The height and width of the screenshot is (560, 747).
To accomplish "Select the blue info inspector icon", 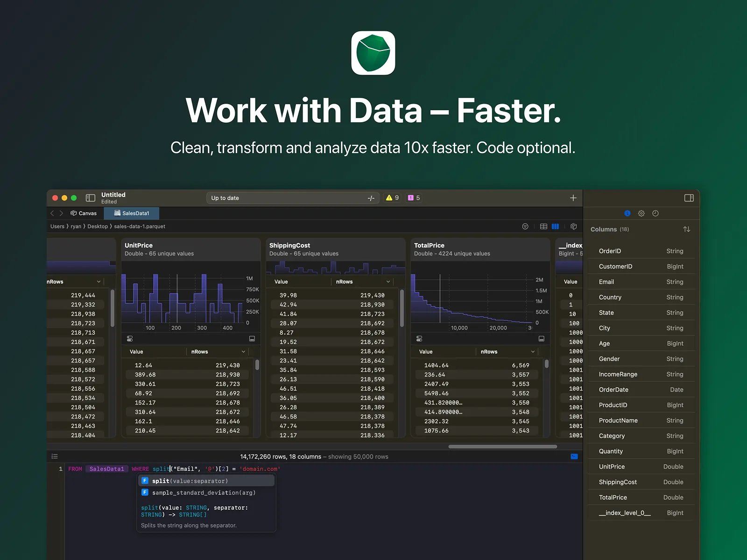I will coord(627,213).
